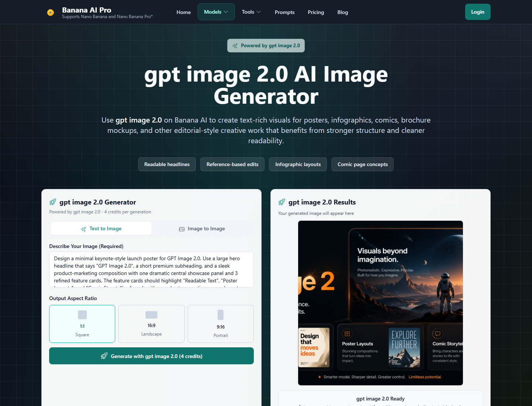
Task: Open the Prompts page
Action: point(284,12)
